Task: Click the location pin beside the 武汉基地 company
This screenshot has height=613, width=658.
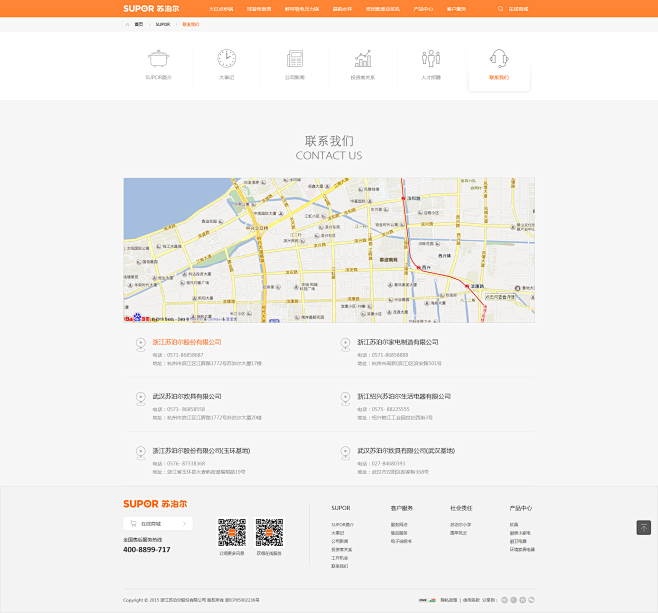Action: [x=345, y=453]
